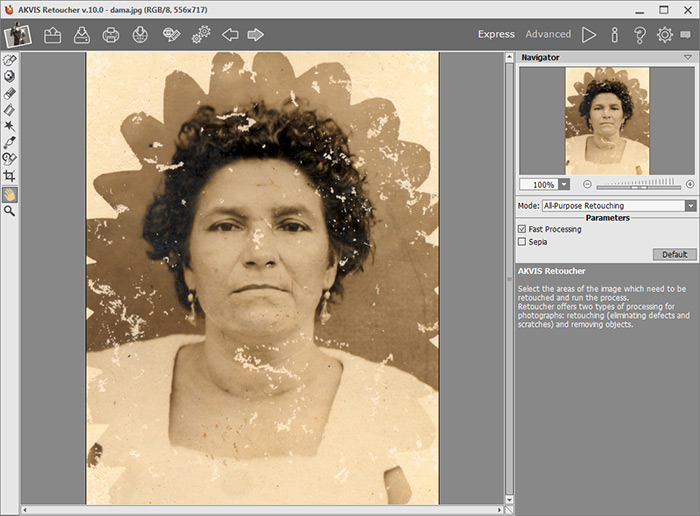Select the Chameleon Brush tool

[x=9, y=142]
